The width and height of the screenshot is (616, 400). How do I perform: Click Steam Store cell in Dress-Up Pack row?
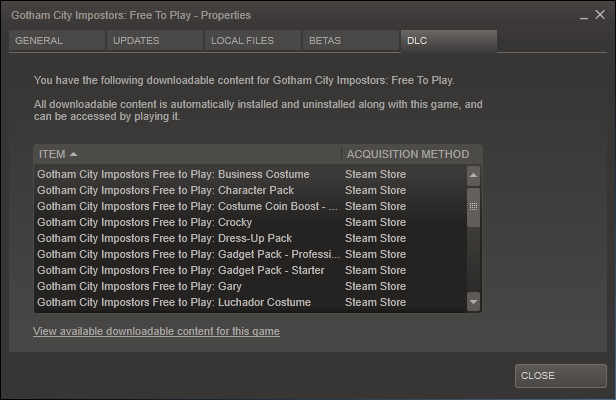(x=376, y=238)
